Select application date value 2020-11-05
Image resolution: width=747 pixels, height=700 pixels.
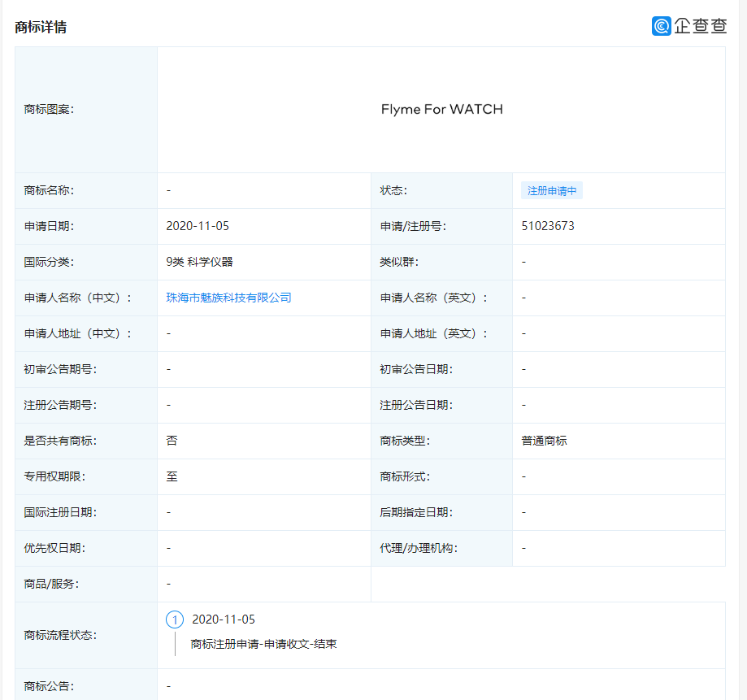[x=198, y=226]
